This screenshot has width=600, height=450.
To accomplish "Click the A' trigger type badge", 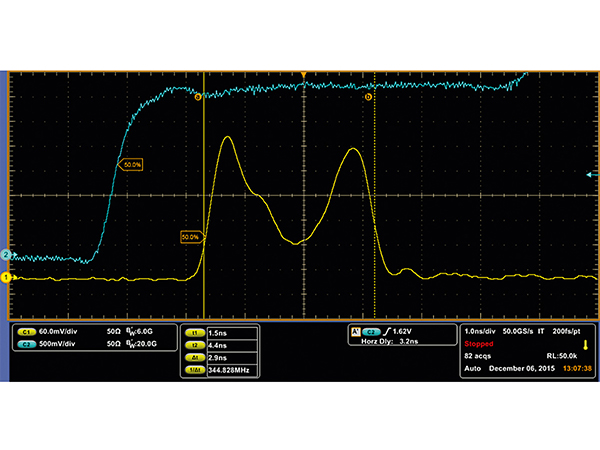I will pyautogui.click(x=354, y=330).
